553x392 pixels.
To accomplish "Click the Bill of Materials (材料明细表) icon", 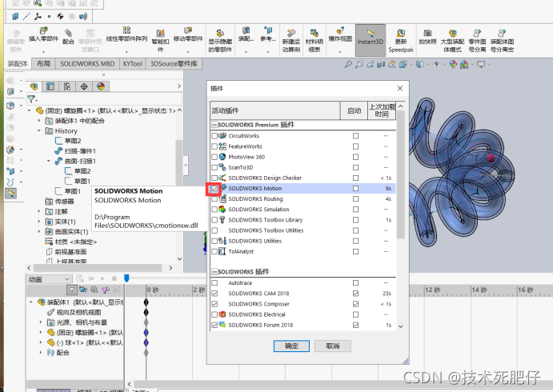I will click(x=315, y=34).
